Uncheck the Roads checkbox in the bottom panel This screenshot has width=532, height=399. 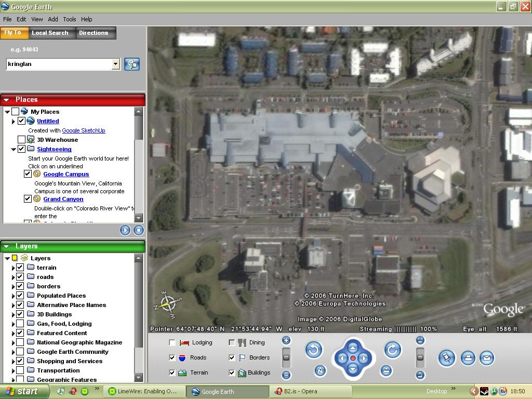tap(172, 357)
